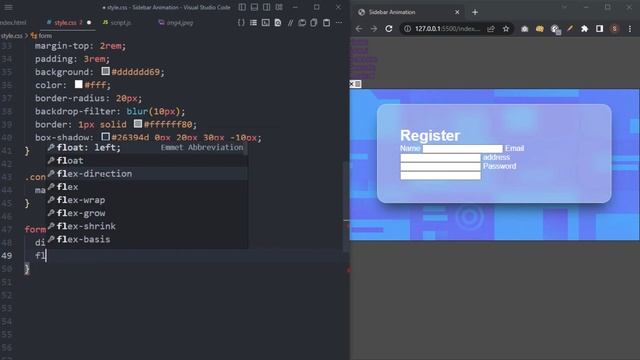Click the share page icon in address bar

pyautogui.click(x=491, y=29)
